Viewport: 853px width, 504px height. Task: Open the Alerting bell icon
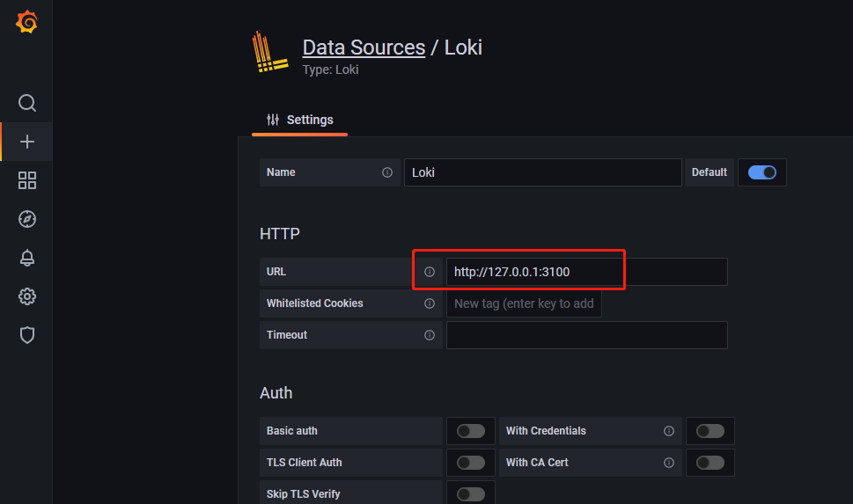point(26,258)
